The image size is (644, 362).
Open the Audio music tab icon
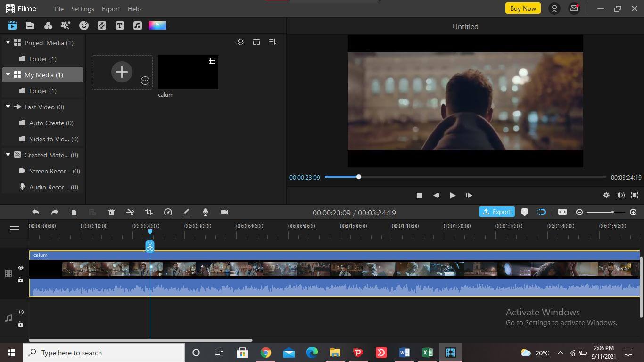(138, 25)
